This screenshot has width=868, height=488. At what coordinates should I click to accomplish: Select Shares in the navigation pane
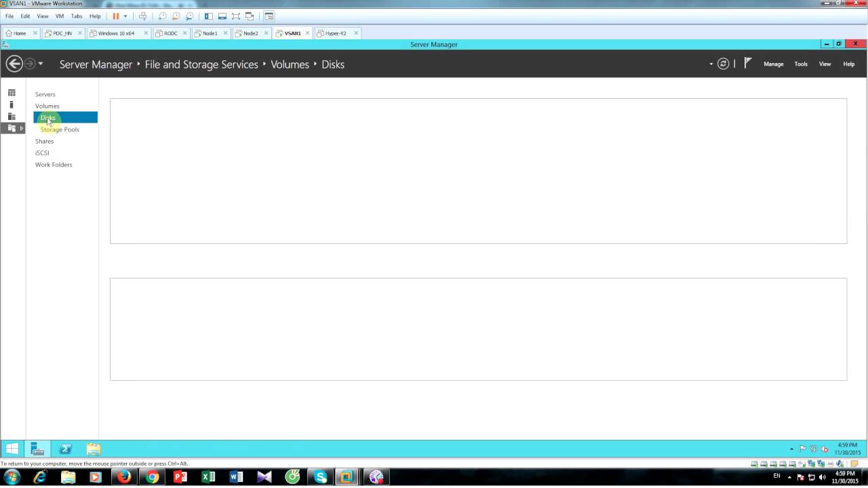[44, 141]
